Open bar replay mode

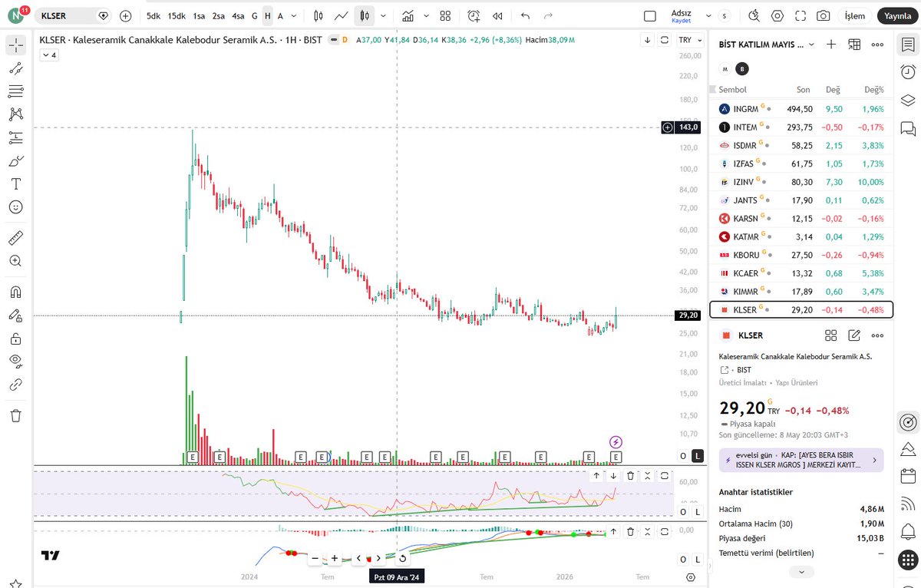click(x=498, y=15)
